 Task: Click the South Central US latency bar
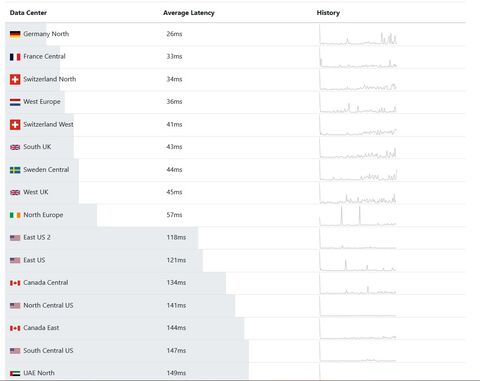click(127, 351)
